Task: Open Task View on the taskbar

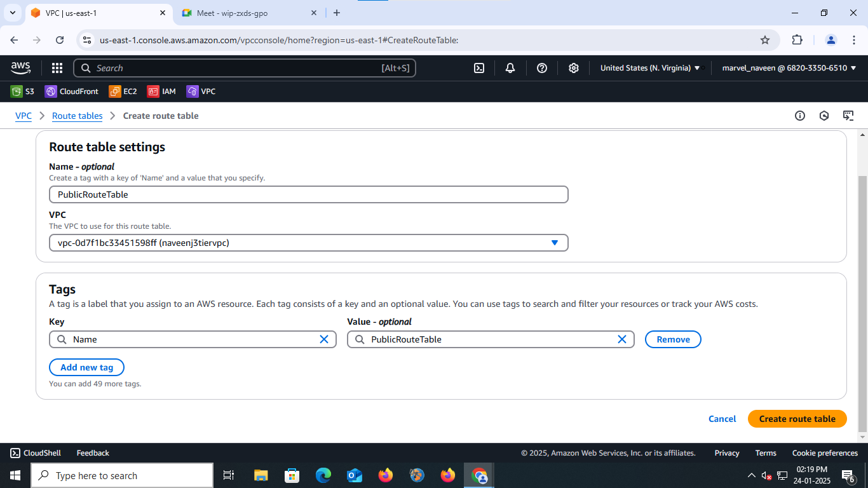Action: point(229,475)
